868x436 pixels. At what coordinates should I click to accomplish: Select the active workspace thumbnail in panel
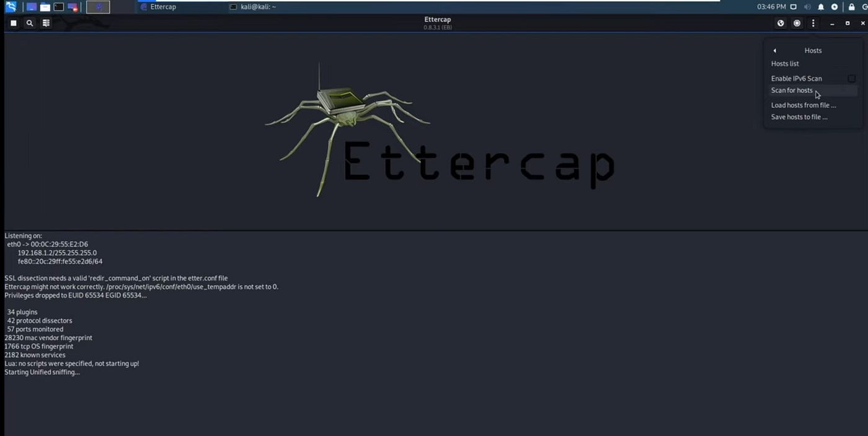(x=98, y=7)
